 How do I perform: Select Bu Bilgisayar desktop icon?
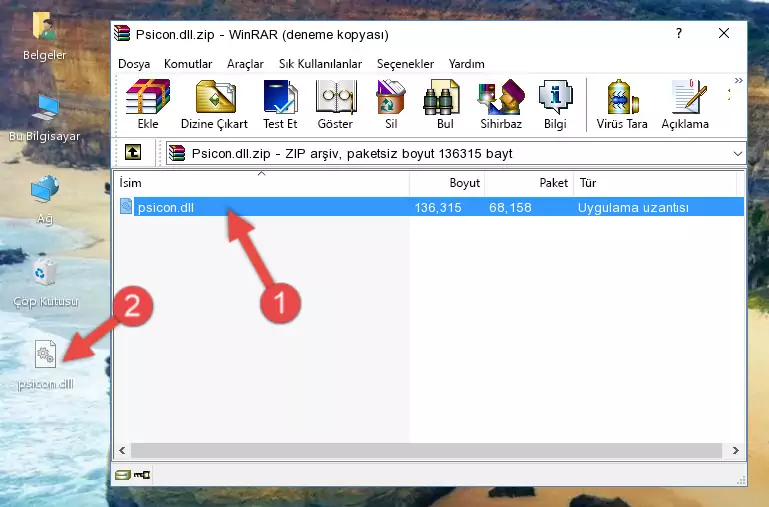point(44,118)
